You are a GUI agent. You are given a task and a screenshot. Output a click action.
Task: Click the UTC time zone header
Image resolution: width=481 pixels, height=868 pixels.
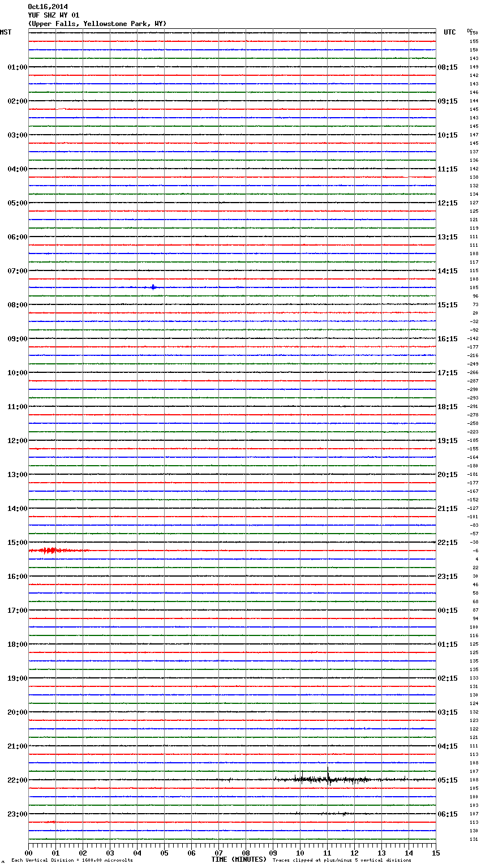(450, 32)
